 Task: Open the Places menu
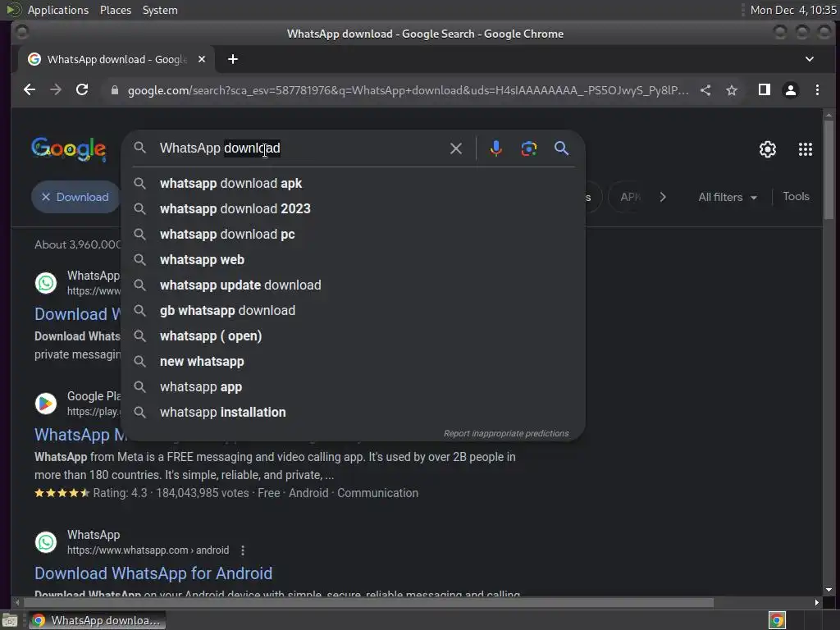116,10
